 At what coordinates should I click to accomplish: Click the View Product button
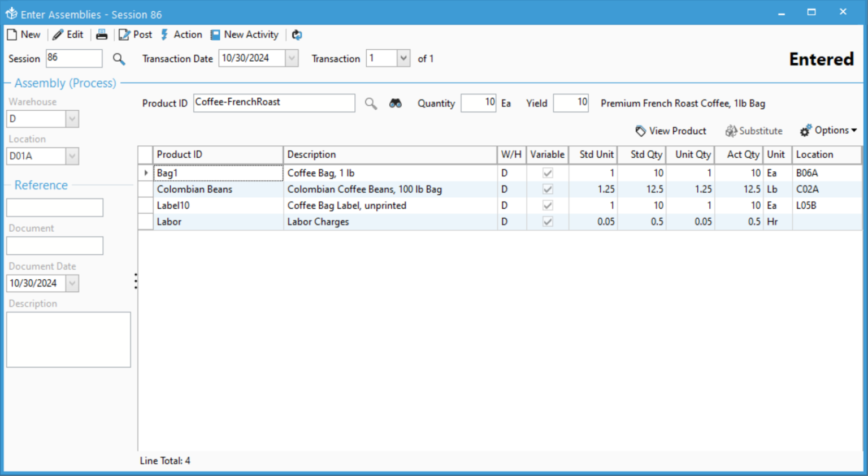point(670,131)
